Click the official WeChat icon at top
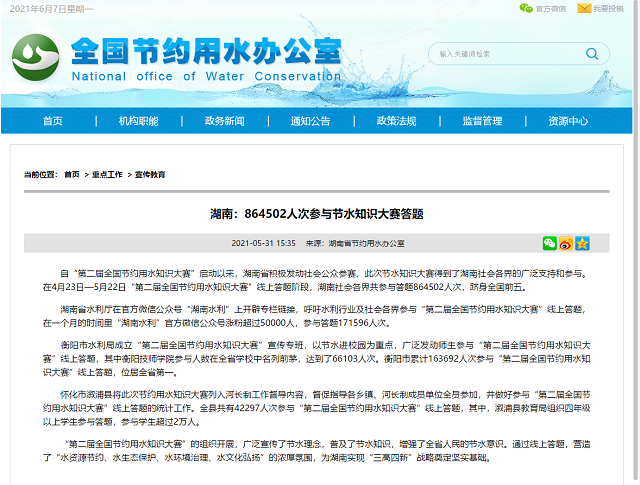Screen dimensions: 640x485 pos(526,8)
